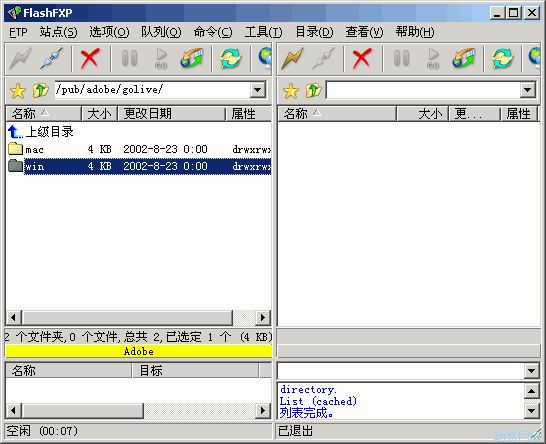Open the 队列(Q) menu
The image size is (546, 444).
click(161, 32)
